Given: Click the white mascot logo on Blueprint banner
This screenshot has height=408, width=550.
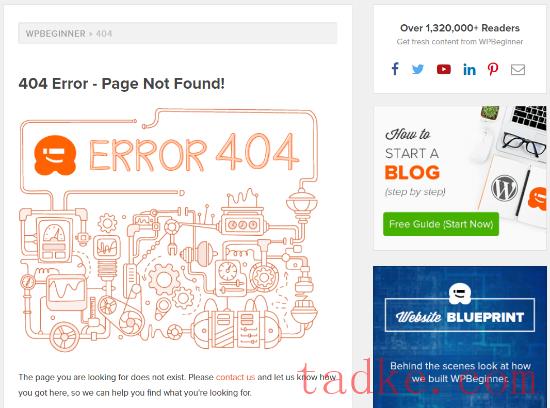Looking at the screenshot, I should coord(460,293).
